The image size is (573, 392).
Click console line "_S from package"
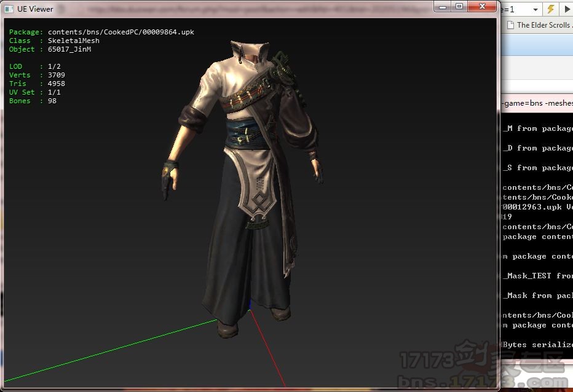coord(537,168)
